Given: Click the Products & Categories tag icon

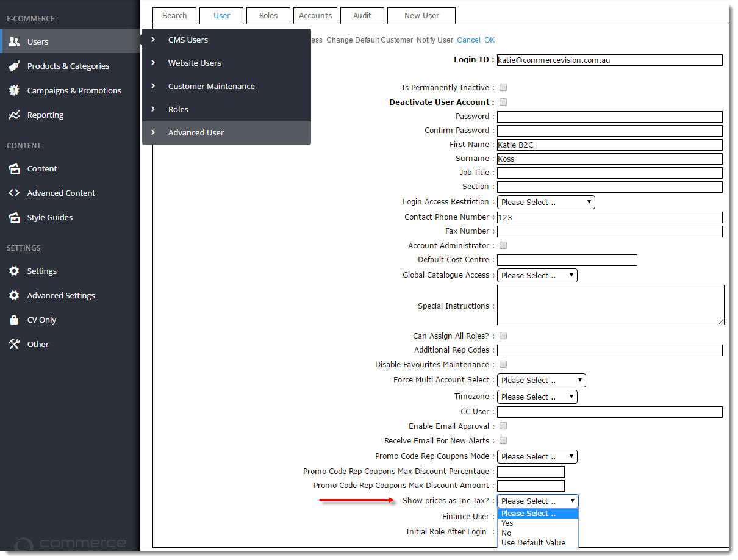Looking at the screenshot, I should click(14, 66).
